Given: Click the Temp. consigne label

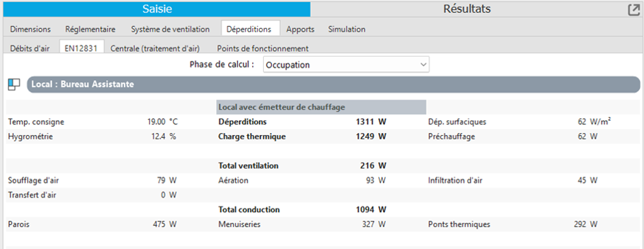Looking at the screenshot, I should pos(36,122).
